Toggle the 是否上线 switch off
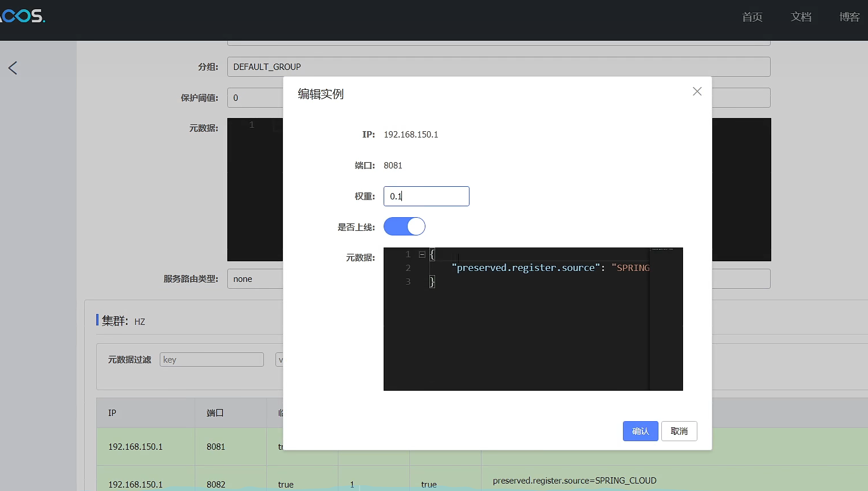868x491 pixels. point(404,226)
